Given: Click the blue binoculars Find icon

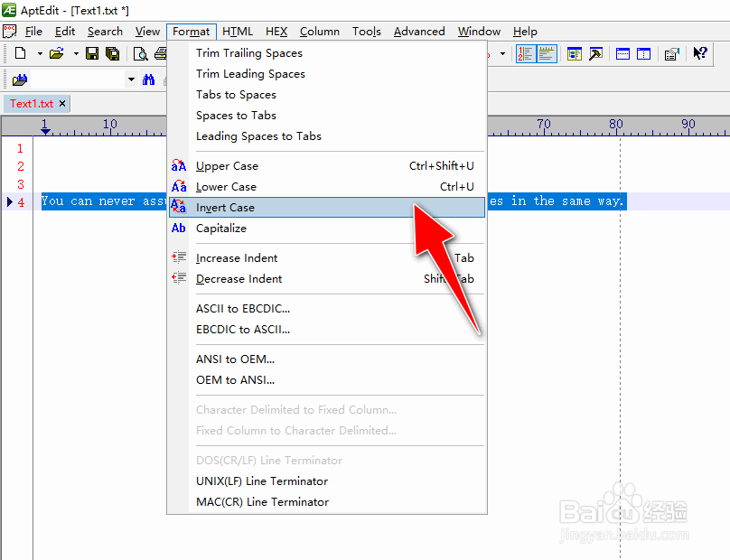Looking at the screenshot, I should [148, 79].
